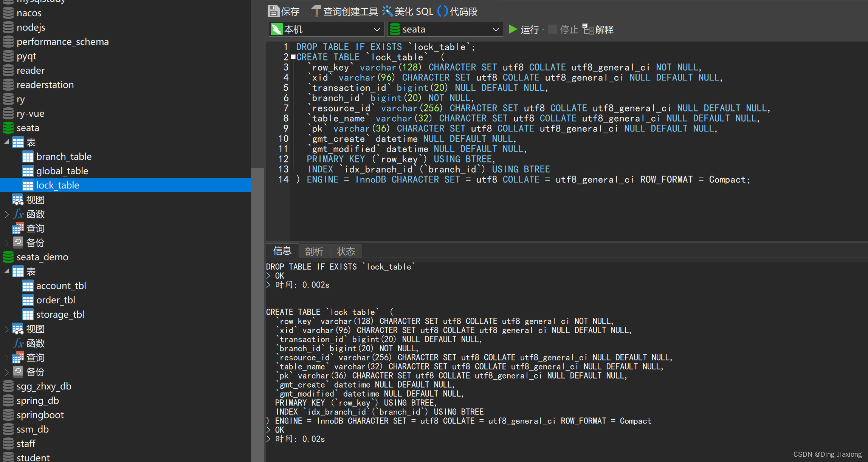
Task: Click the Save (保存) disk icon
Action: point(273,11)
